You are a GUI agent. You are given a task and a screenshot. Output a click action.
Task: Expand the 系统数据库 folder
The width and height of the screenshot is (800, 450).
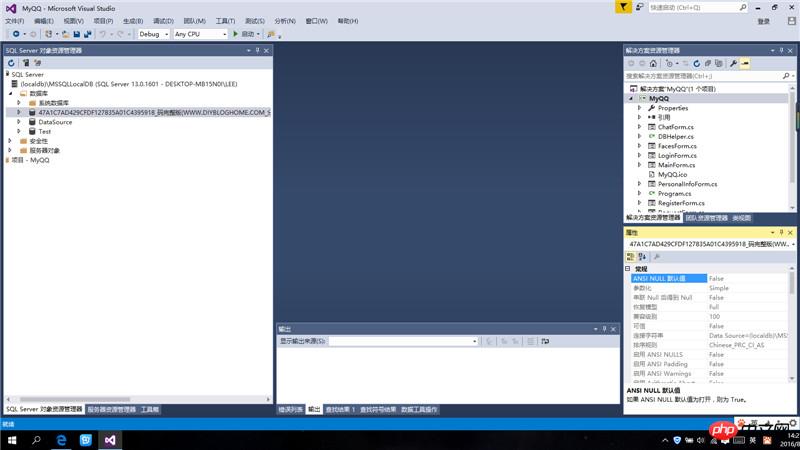click(19, 103)
